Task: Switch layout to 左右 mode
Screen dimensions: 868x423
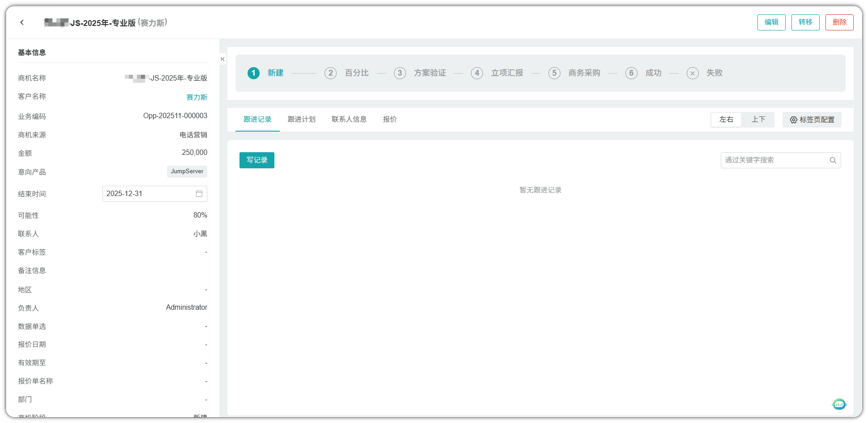Action: click(x=726, y=120)
